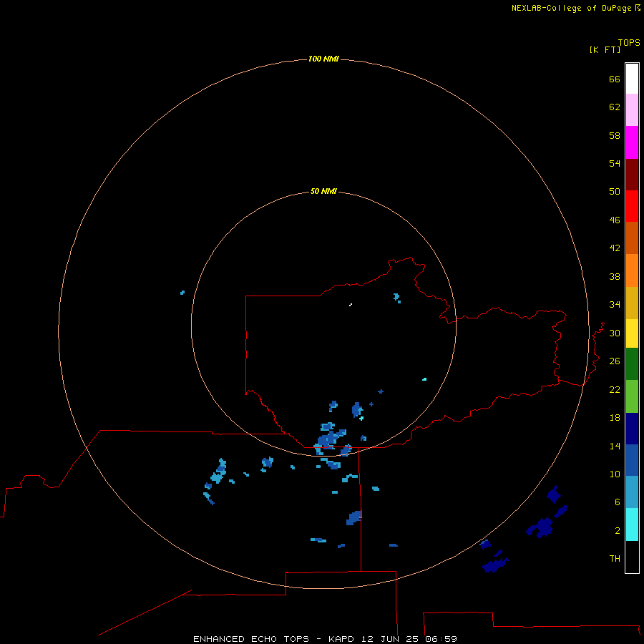Click the black TH threshold swatch
This screenshot has width=644, height=644.
632,557
